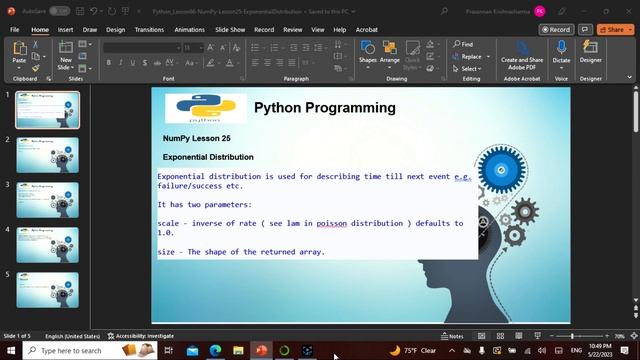
Task: Click the Format Painter brush icon
Action: tap(36, 68)
